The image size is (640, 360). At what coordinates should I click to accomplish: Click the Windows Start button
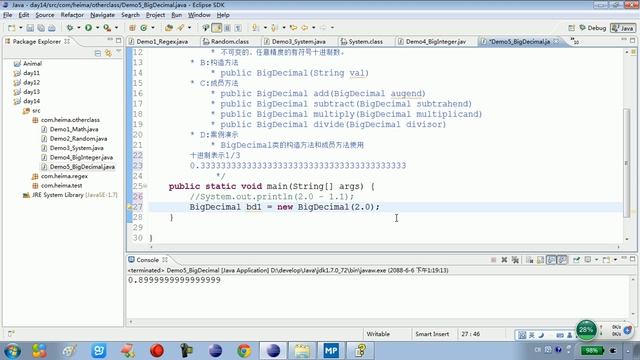12,351
